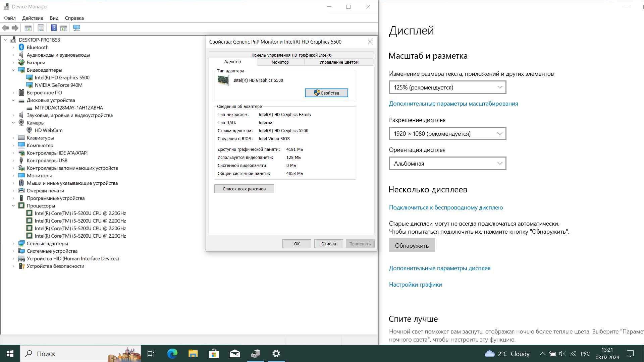The image size is (644, 362).
Task: Click the РУС language indicator
Action: (x=585, y=354)
